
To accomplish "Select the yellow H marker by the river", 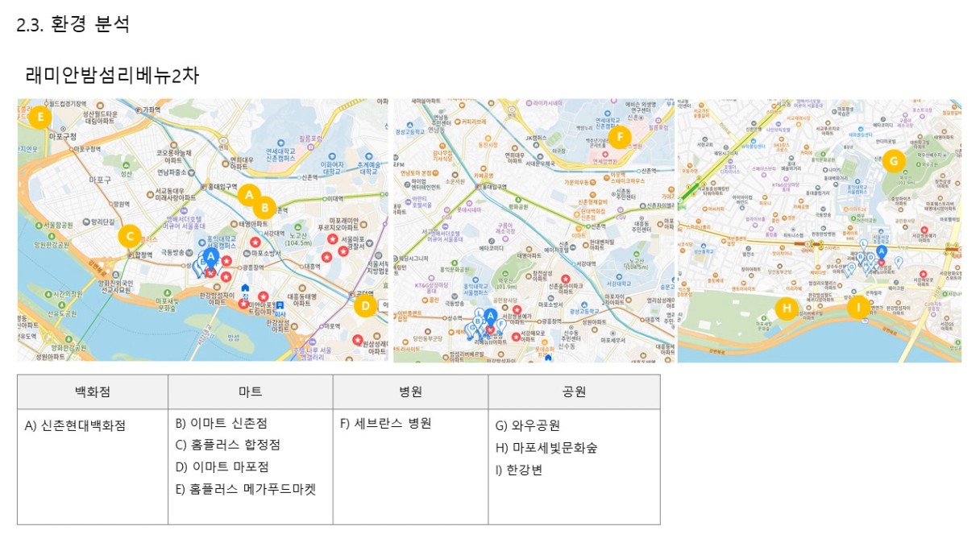I will pyautogui.click(x=787, y=308).
